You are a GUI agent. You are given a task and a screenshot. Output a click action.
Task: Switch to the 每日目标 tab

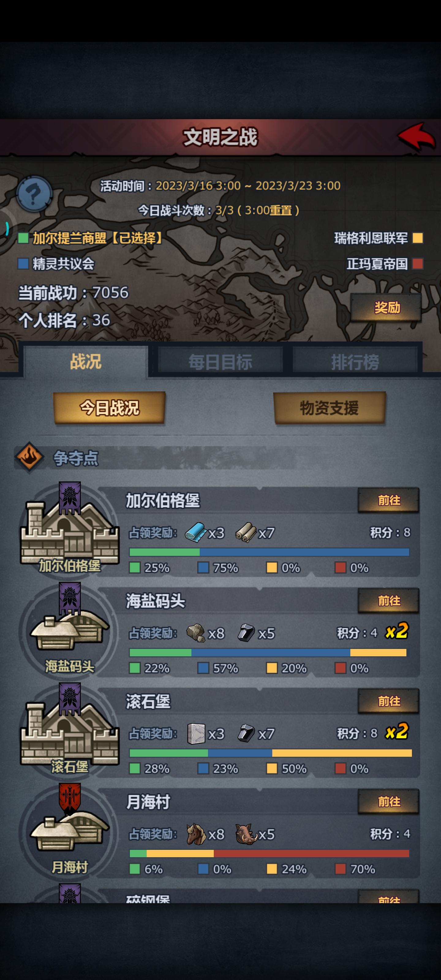[220, 362]
